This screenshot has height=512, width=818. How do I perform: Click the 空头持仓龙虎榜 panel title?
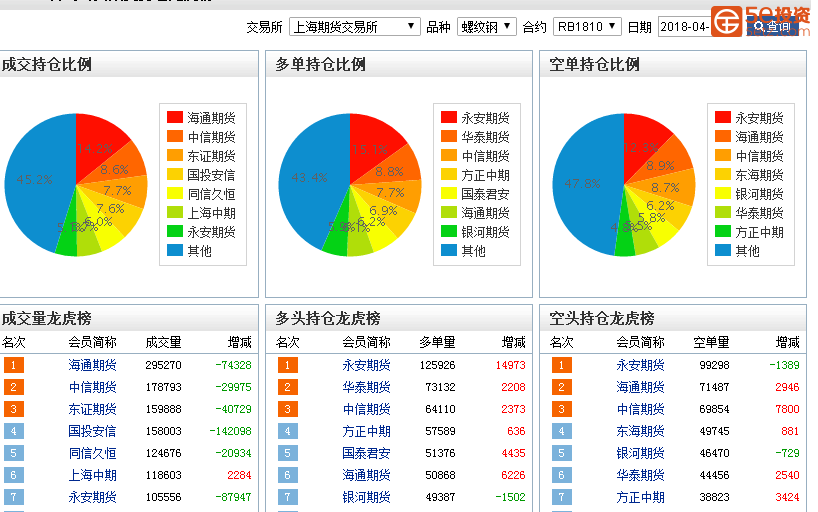(x=602, y=318)
